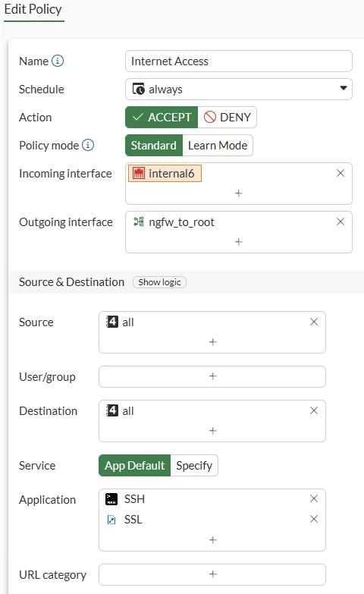
Task: Add a URL category with plus
Action: coord(212,574)
